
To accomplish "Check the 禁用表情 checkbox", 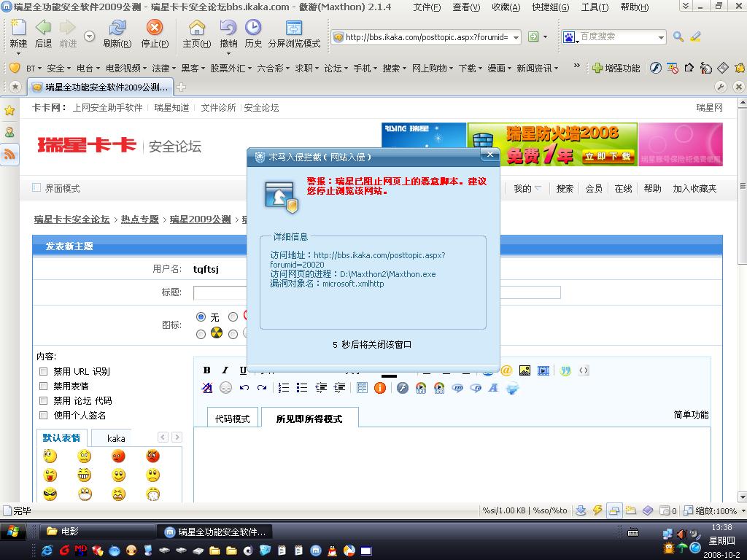I will 43,386.
